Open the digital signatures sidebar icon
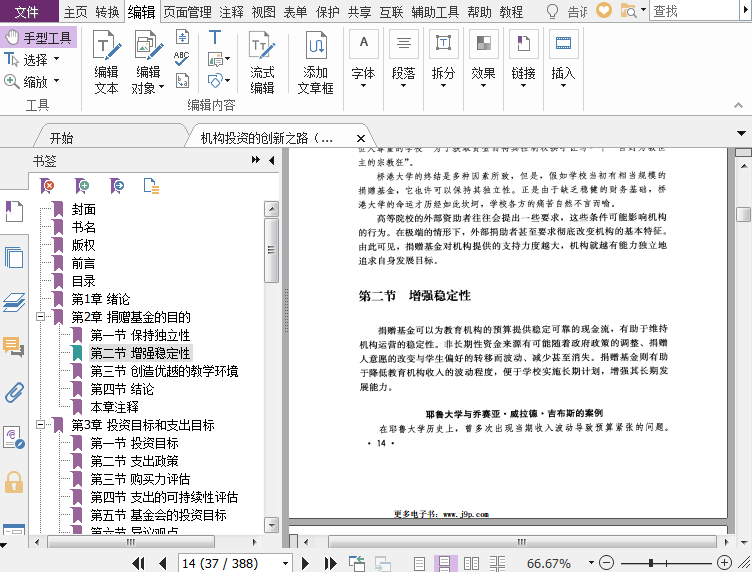Screen dimensions: 752x572 pos(14,437)
